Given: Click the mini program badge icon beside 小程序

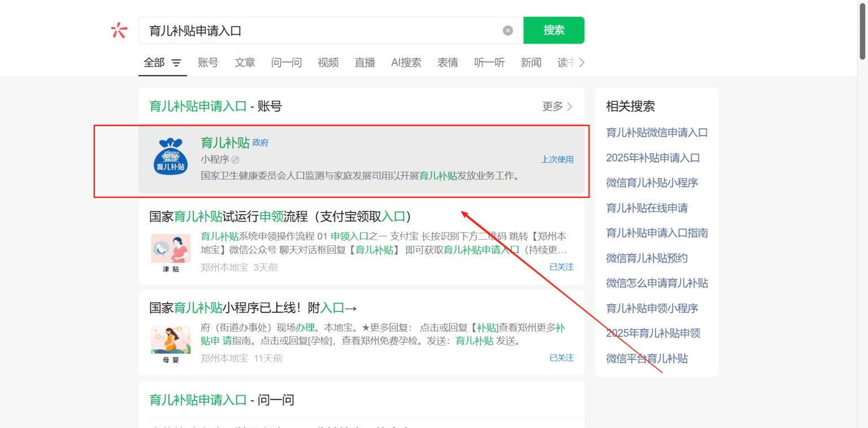Looking at the screenshot, I should coord(236,159).
